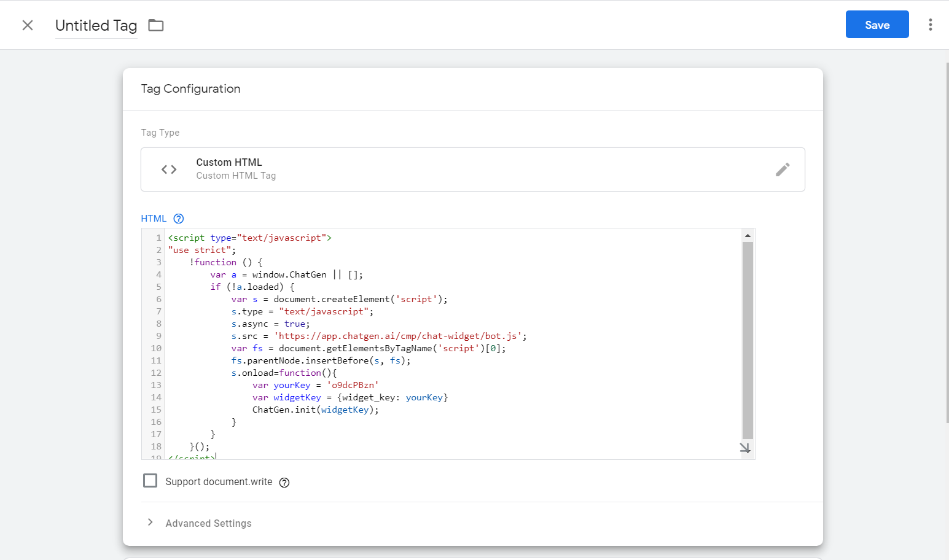Click the line containing chatgen.ai bot.js URL

pyautogui.click(x=379, y=336)
